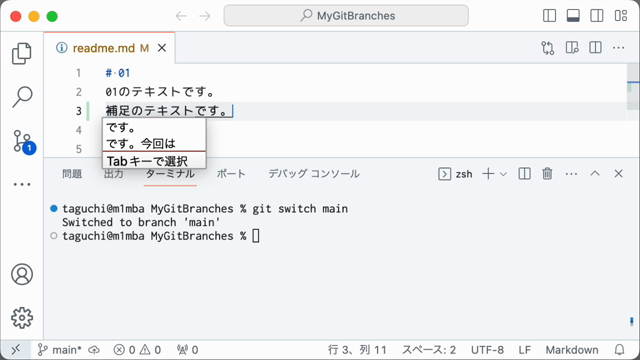Open the remote window status bar icon

[x=16, y=350]
